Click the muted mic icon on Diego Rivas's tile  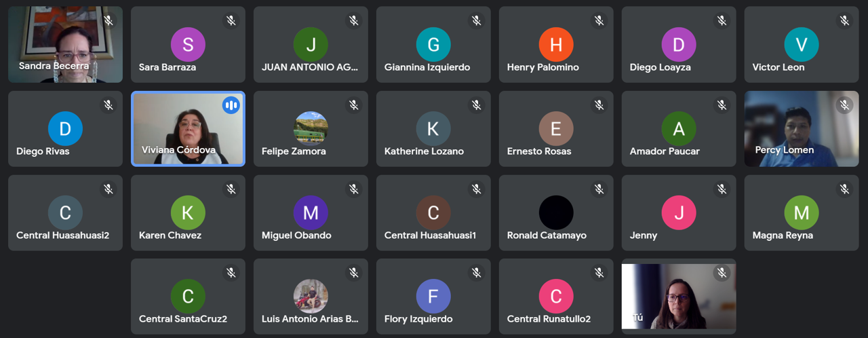point(108,105)
